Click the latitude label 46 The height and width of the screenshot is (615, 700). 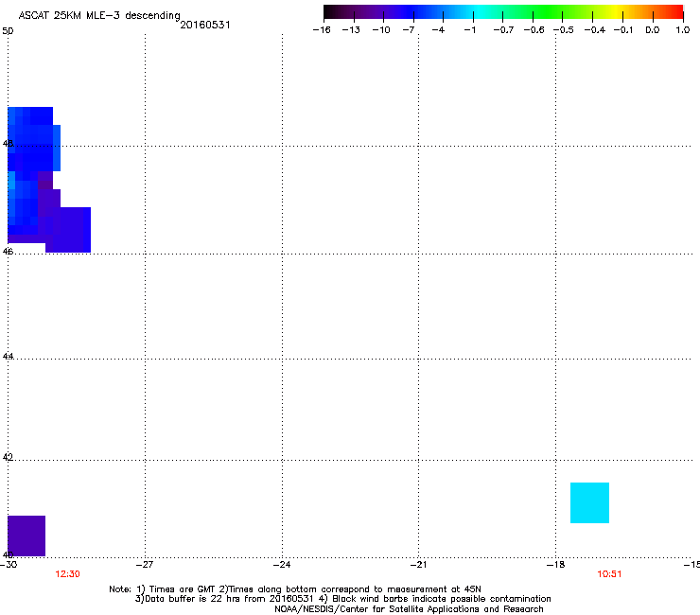coord(8,252)
